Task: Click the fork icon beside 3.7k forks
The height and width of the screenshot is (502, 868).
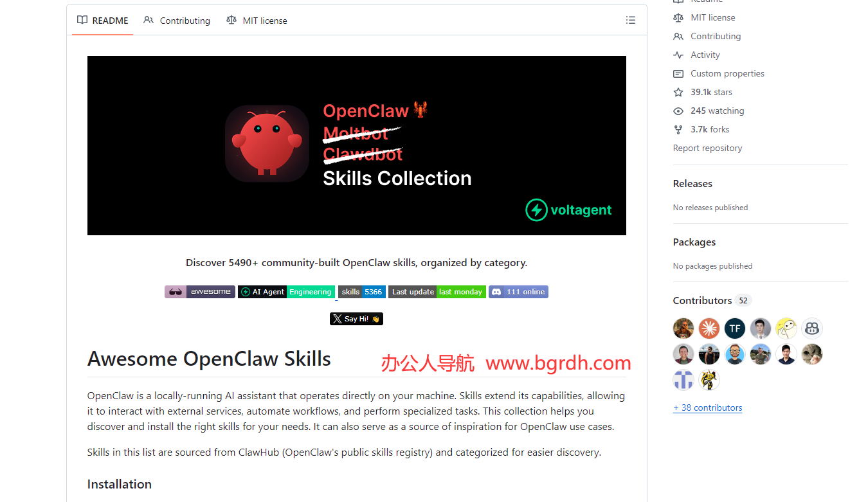Action: (678, 129)
